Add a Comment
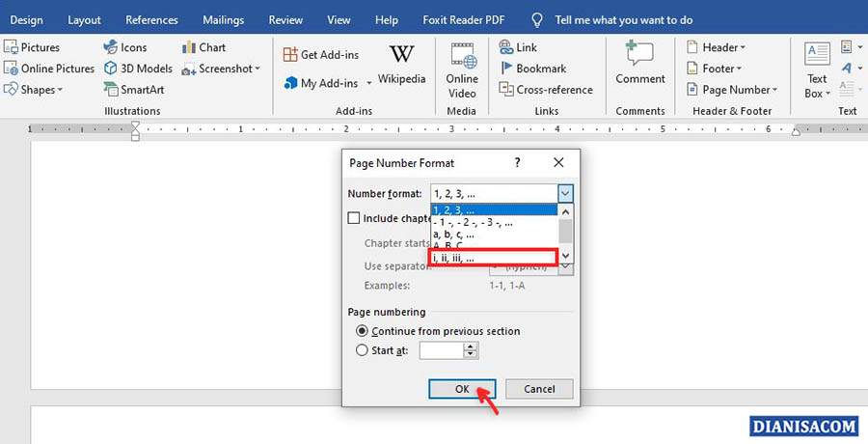 [639, 62]
